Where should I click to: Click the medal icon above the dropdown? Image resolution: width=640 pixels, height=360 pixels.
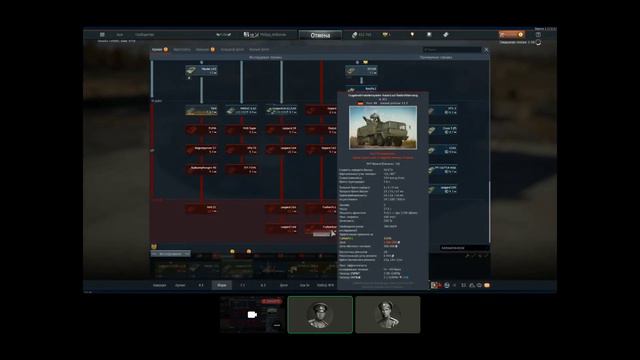[x=154, y=247]
